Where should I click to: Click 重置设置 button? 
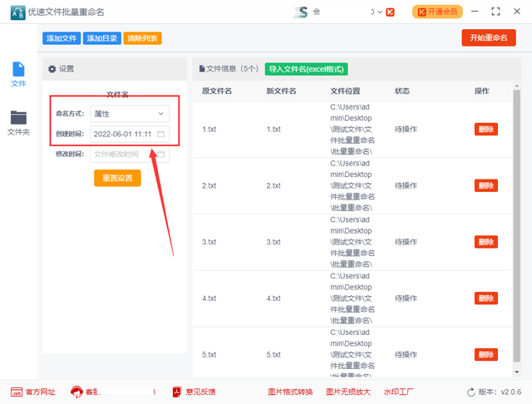pos(117,178)
